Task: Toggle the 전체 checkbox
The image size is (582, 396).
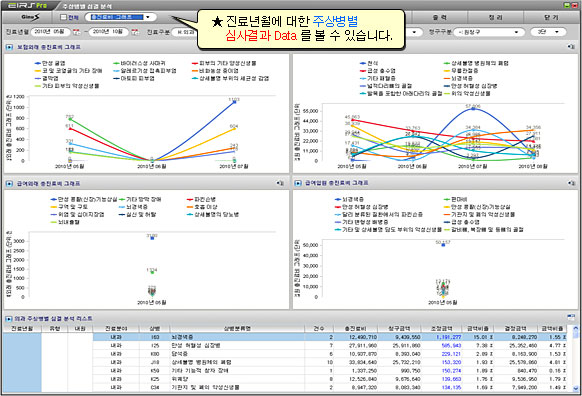Action: click(63, 17)
